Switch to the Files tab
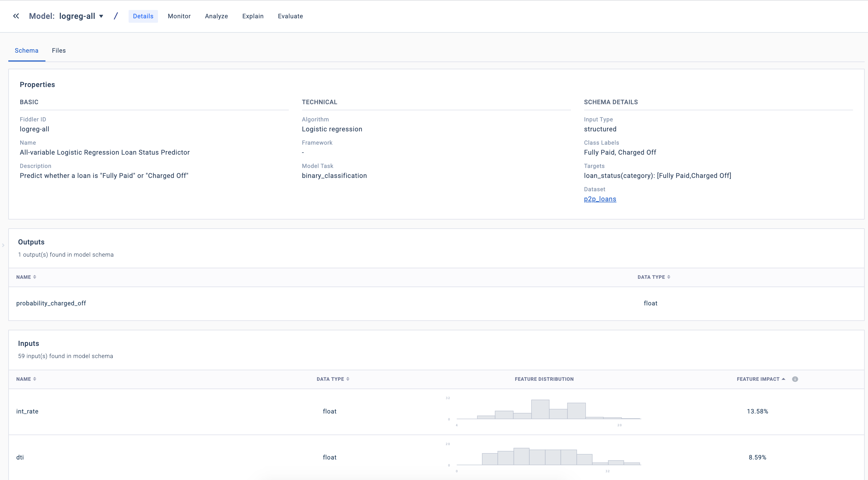The width and height of the screenshot is (868, 480). point(59,50)
